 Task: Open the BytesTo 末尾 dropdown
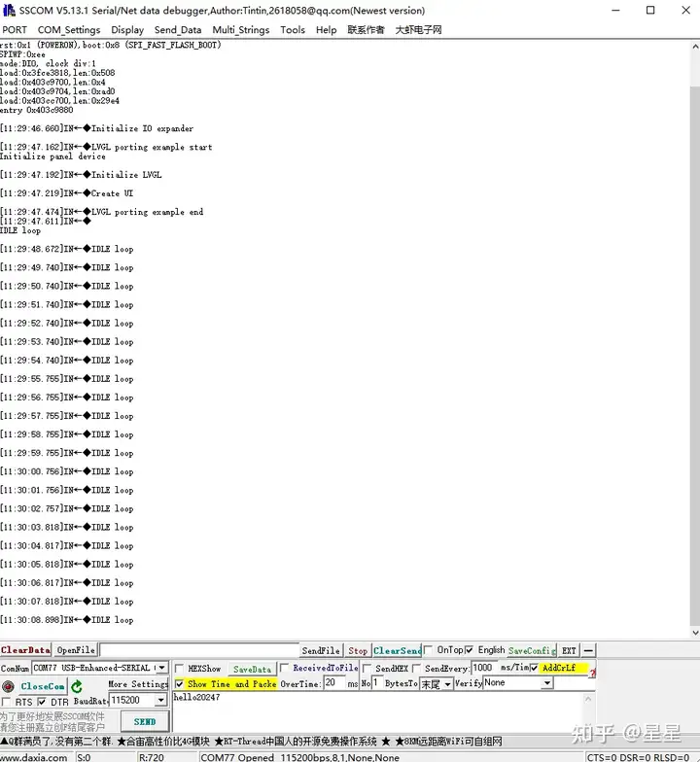click(x=447, y=684)
